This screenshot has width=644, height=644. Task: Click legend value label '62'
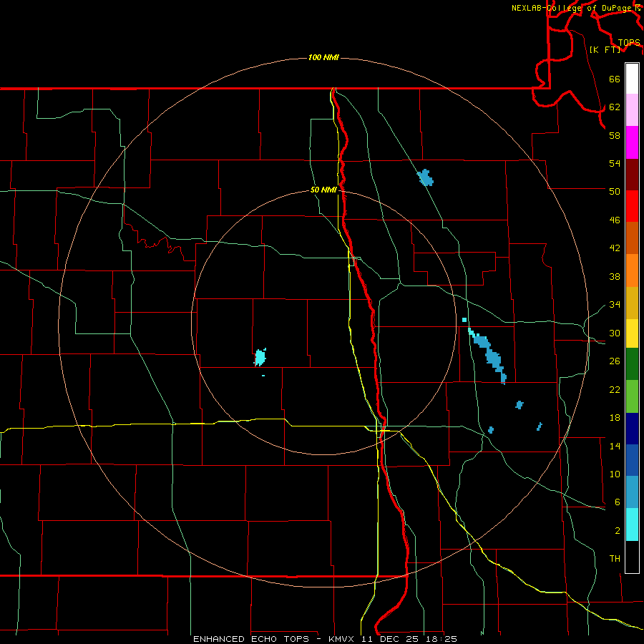(x=615, y=107)
